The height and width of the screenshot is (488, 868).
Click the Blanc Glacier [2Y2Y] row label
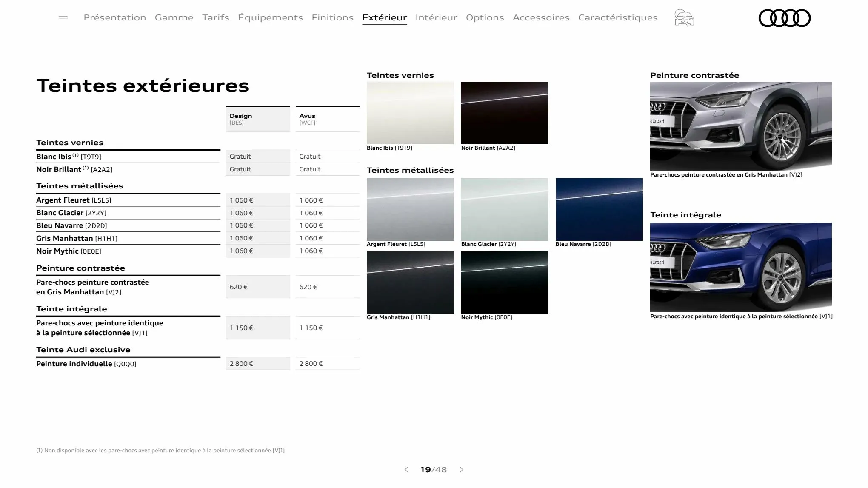pyautogui.click(x=71, y=213)
